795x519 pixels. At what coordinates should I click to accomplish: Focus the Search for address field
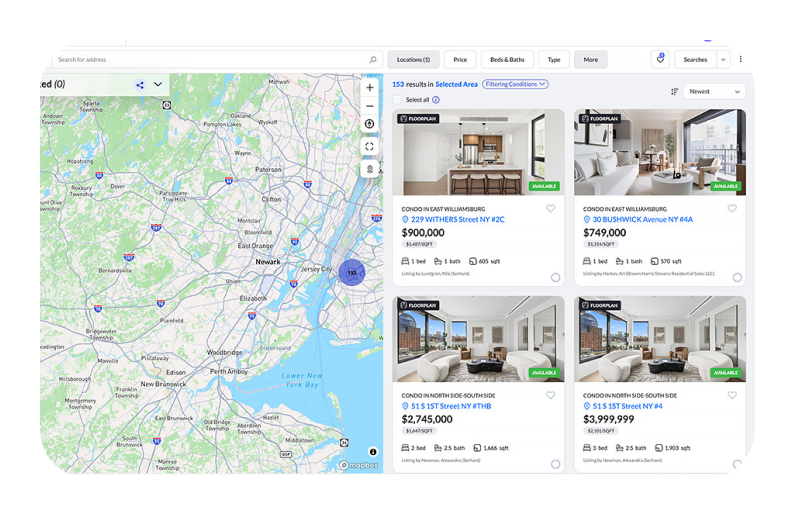point(215,59)
